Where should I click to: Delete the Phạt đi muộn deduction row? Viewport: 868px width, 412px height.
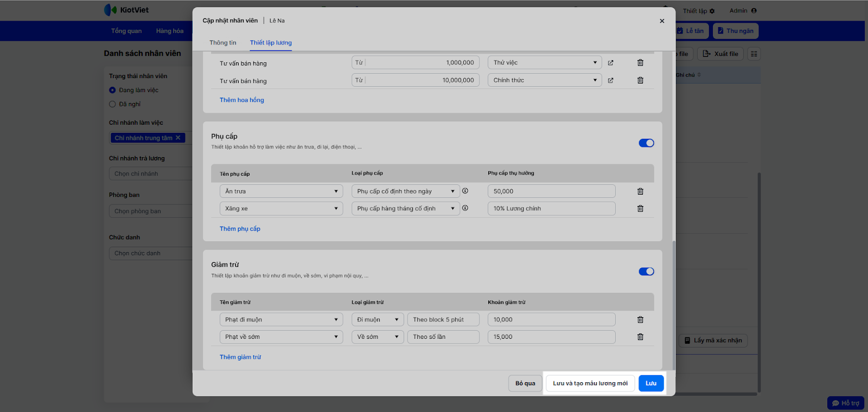(x=640, y=320)
